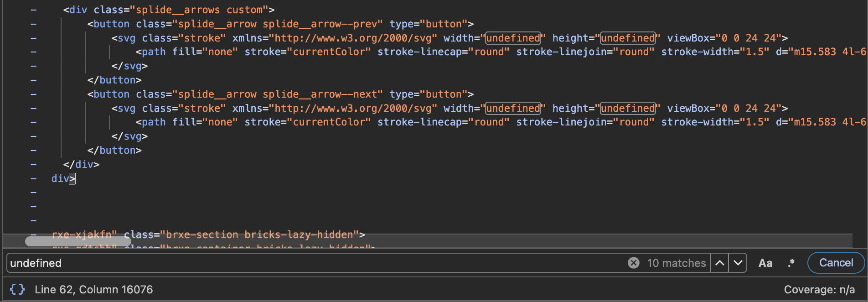This screenshot has height=302, width=868.
Task: Click the gutter dash beside the 'splide__arrows custom' line
Action: pyautogui.click(x=33, y=10)
